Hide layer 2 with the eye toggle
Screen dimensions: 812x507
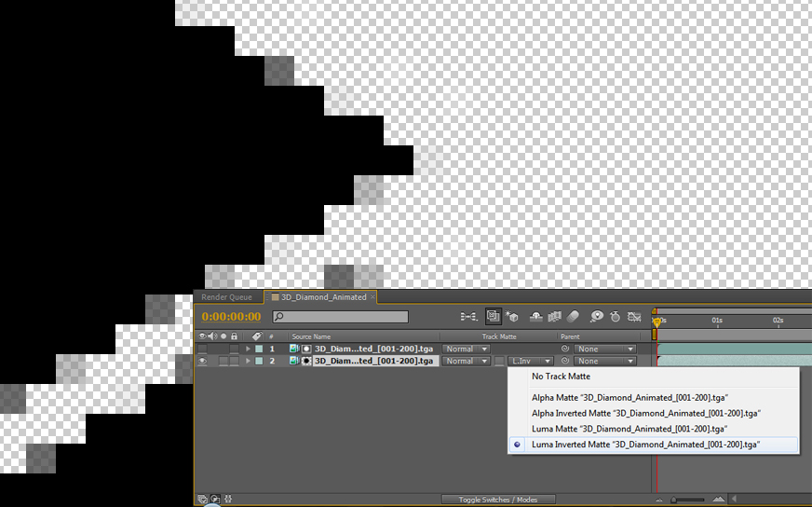[x=202, y=361]
